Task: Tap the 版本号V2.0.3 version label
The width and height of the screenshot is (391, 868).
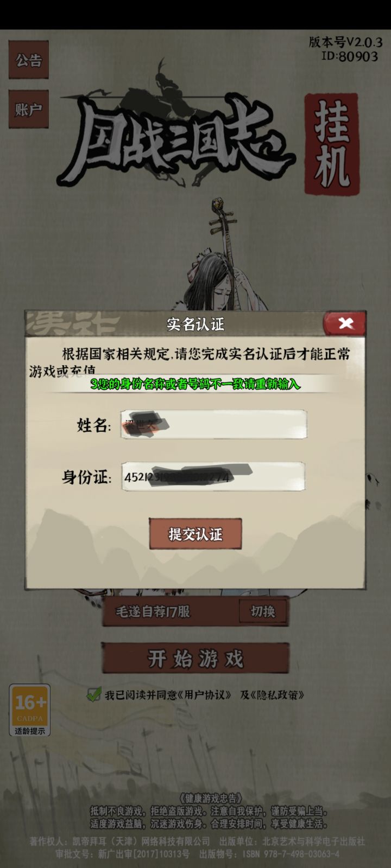Action: tap(345, 42)
